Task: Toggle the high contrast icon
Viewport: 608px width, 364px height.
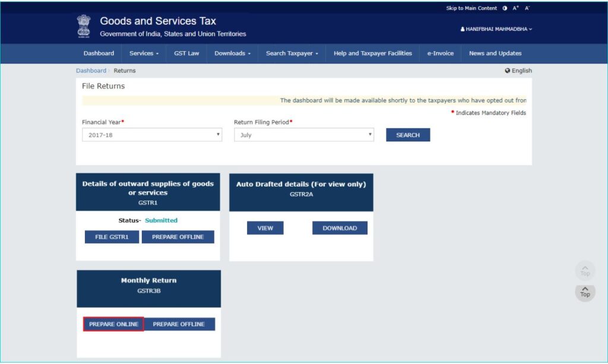Action: tap(505, 8)
